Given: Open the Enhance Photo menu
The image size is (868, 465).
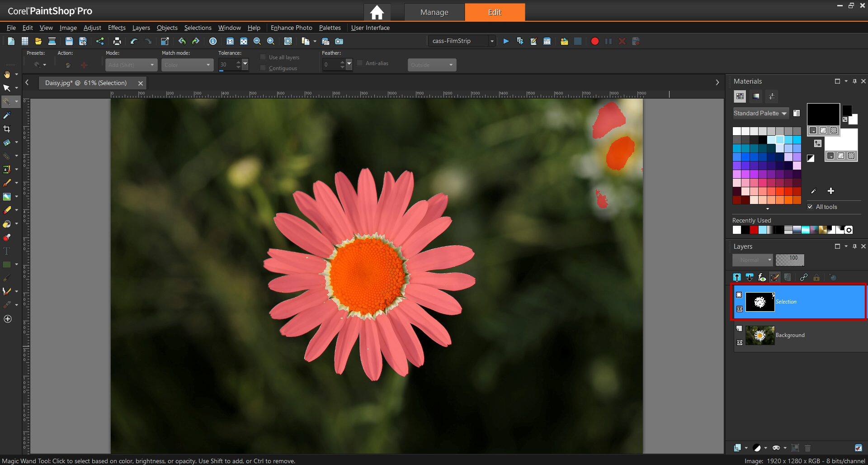Looking at the screenshot, I should [291, 28].
